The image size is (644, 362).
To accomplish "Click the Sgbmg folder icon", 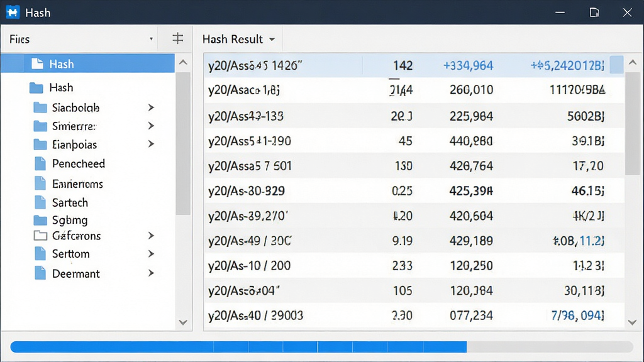I will 40,220.
